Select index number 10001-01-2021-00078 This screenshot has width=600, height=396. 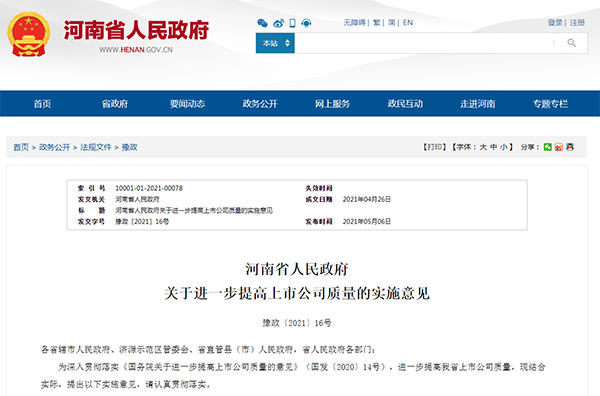[x=149, y=188]
